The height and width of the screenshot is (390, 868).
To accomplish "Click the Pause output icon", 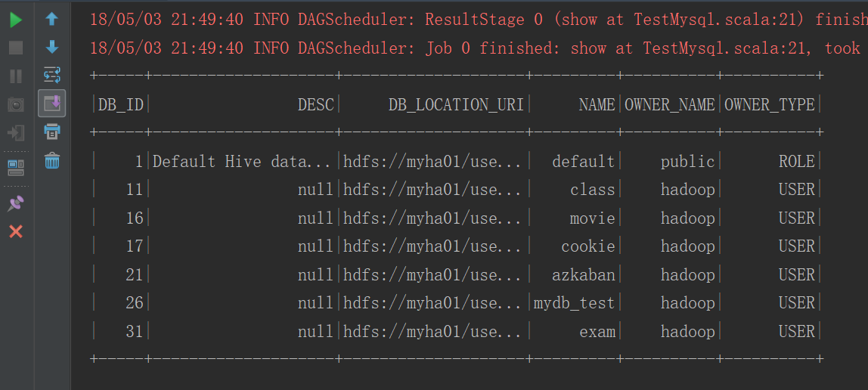I will tap(16, 76).
